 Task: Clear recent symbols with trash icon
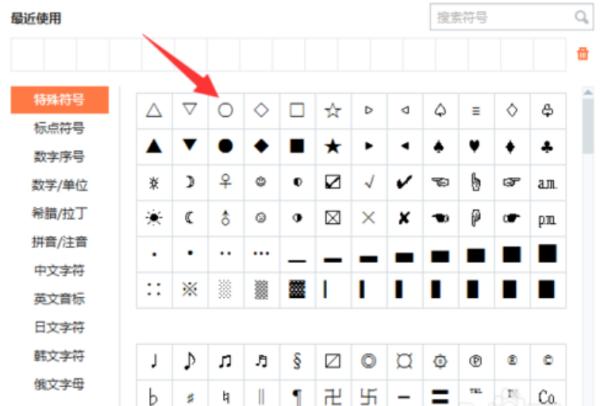(582, 54)
